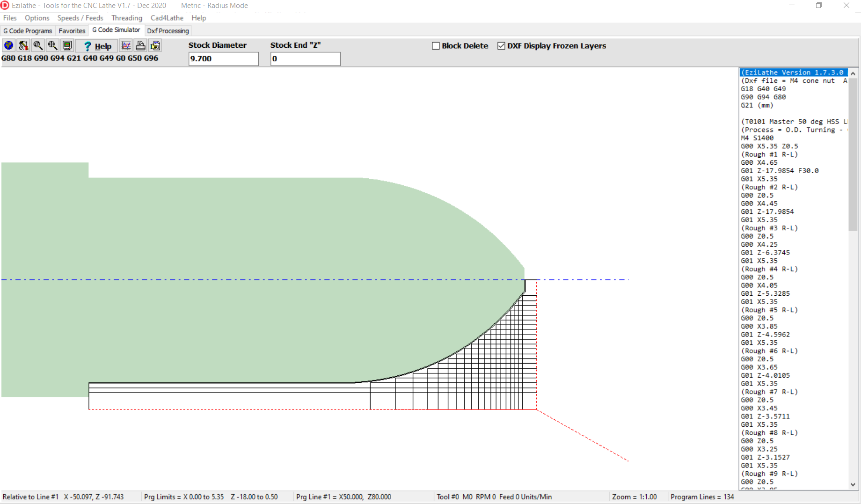Select the line '(T0101 Master 50 deg HSS'
Viewport: 861px width, 504px height.
tap(794, 122)
